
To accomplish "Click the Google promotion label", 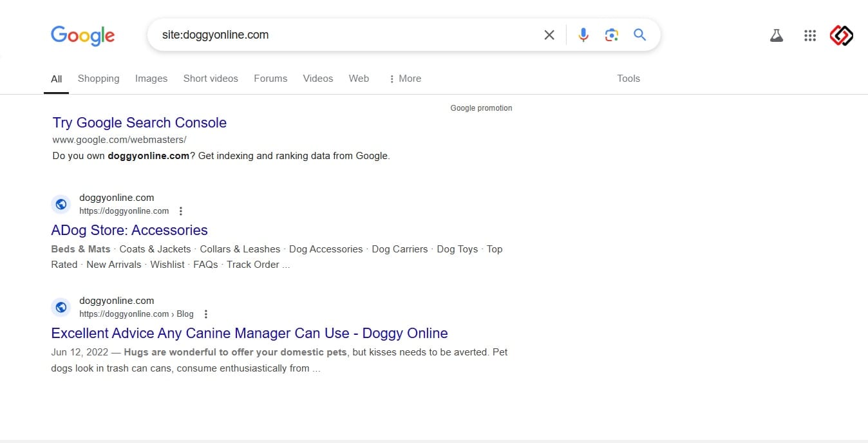I will (x=482, y=108).
